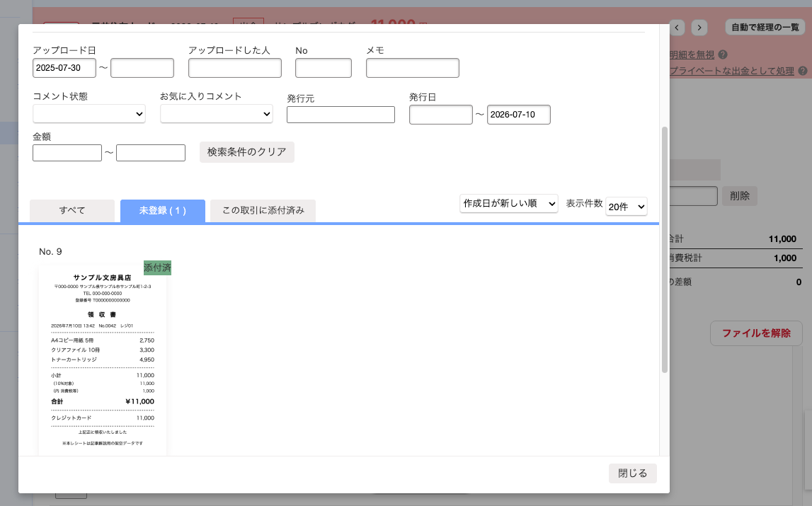
Task: Select the 未登録 (1) tab
Action: click(163, 211)
